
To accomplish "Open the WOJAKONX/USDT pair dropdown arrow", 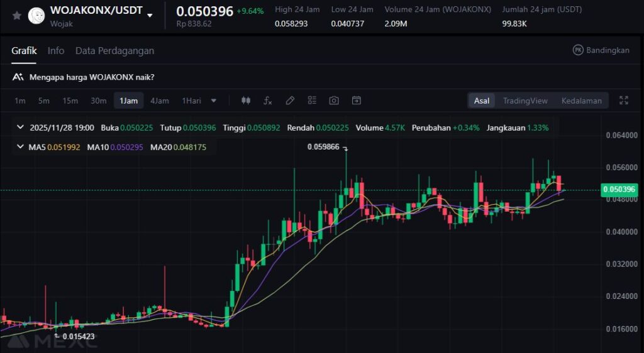I will click(150, 15).
